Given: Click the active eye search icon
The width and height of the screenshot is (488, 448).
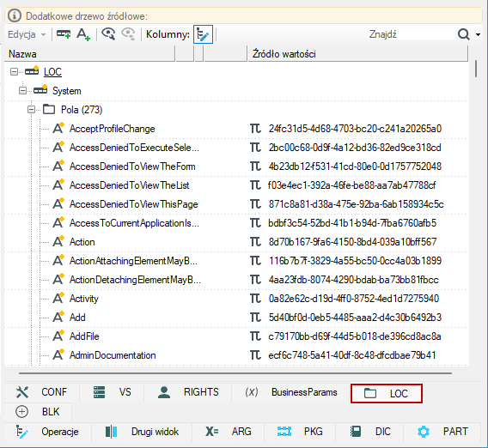Looking at the screenshot, I should [x=108, y=34].
